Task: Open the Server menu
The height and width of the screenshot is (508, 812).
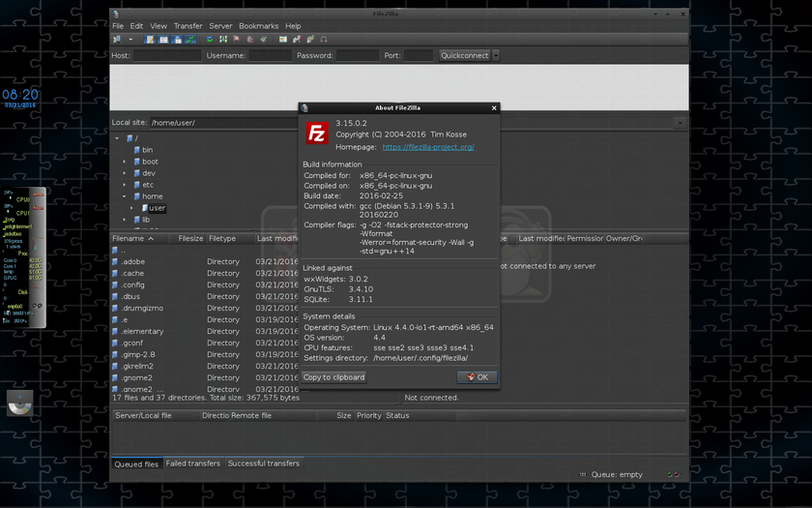Action: [x=220, y=26]
